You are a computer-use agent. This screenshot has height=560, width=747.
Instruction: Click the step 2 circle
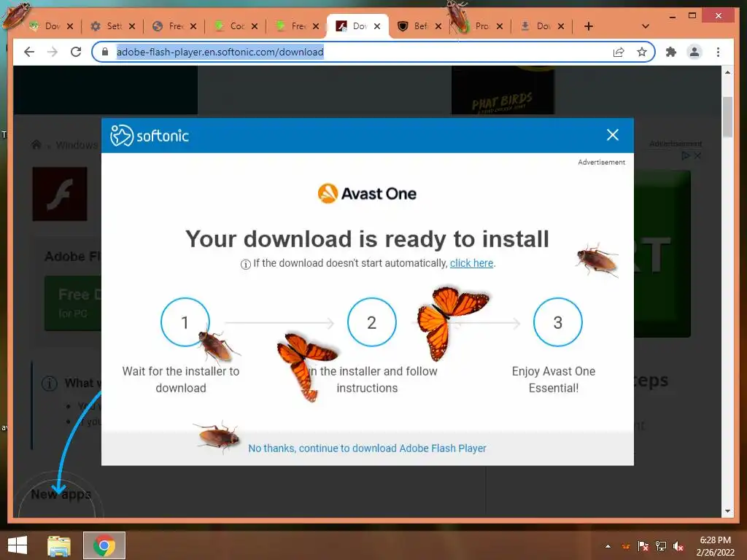371,322
